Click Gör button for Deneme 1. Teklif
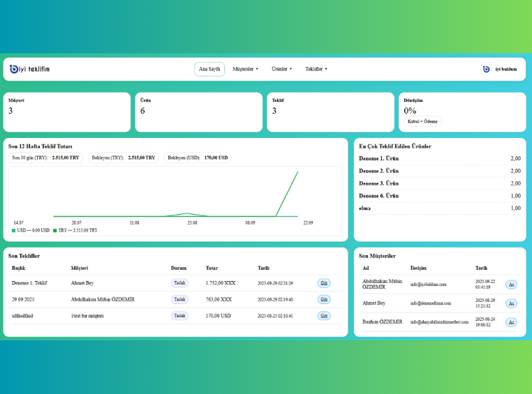This screenshot has width=532, height=394. [x=324, y=283]
